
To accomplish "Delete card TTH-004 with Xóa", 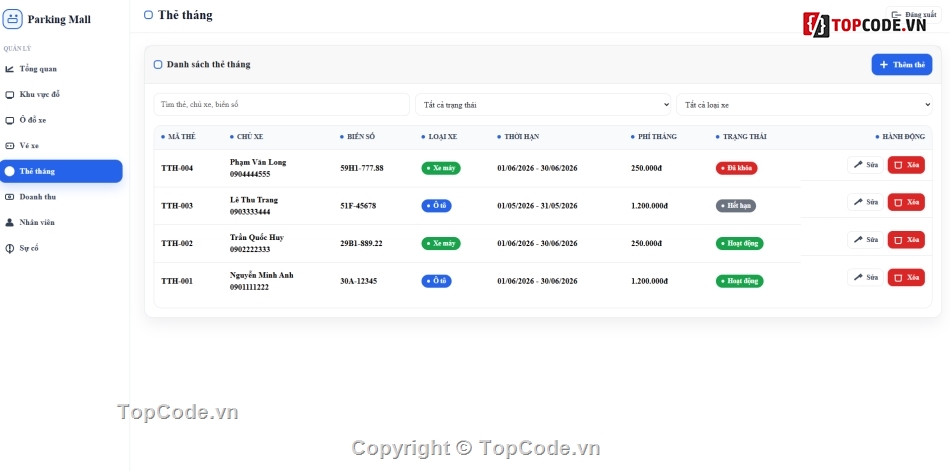I will (x=906, y=165).
